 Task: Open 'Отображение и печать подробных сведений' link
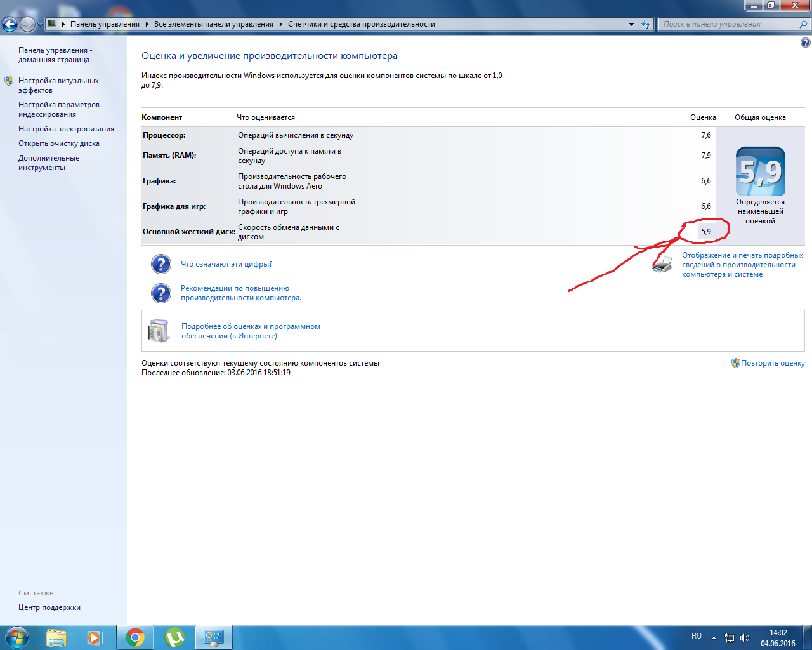pos(743,265)
